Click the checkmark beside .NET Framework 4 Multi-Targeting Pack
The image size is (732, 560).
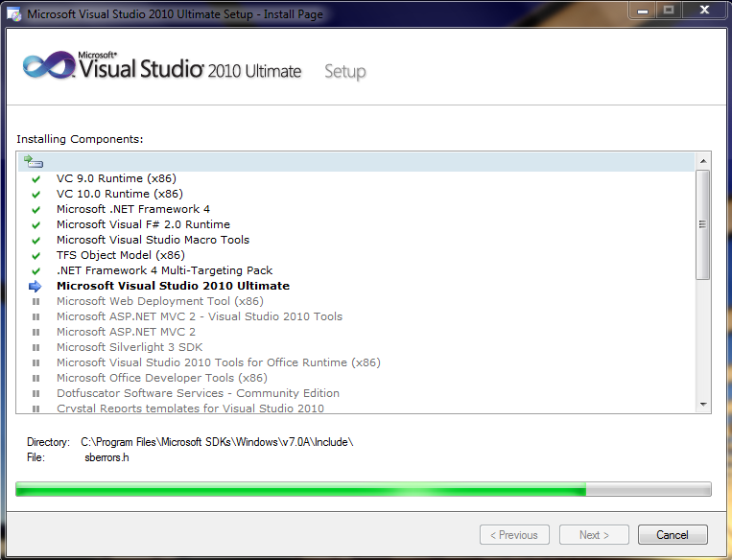click(x=35, y=271)
